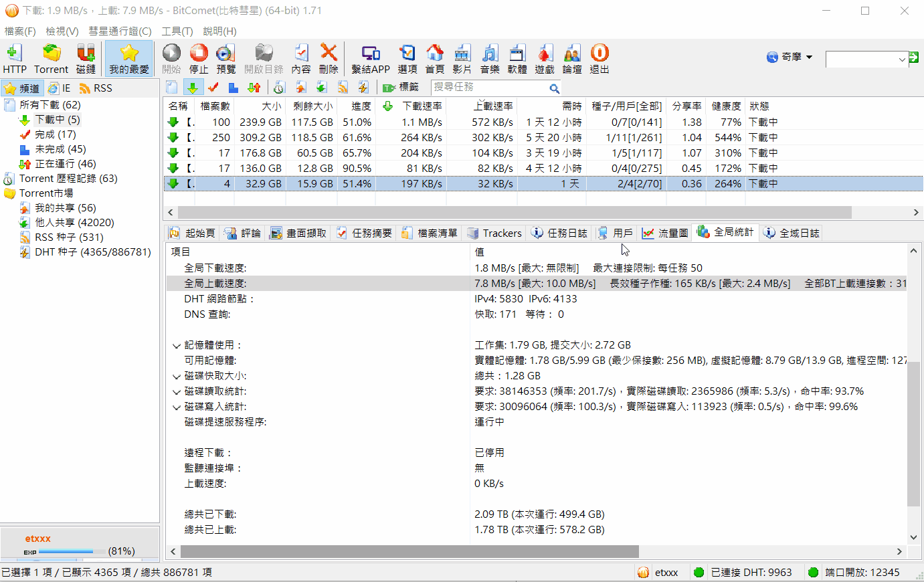Open the 工具(T) menu

(x=177, y=31)
